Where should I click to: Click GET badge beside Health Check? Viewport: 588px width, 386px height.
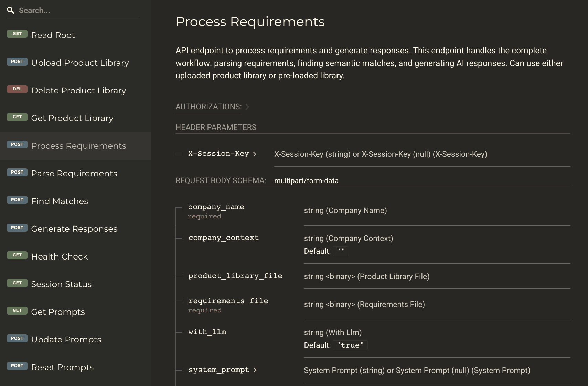(x=17, y=255)
